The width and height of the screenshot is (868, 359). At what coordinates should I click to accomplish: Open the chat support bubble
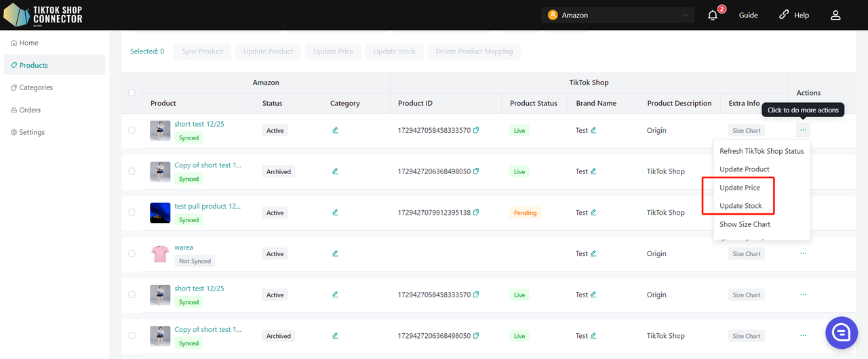click(x=842, y=332)
